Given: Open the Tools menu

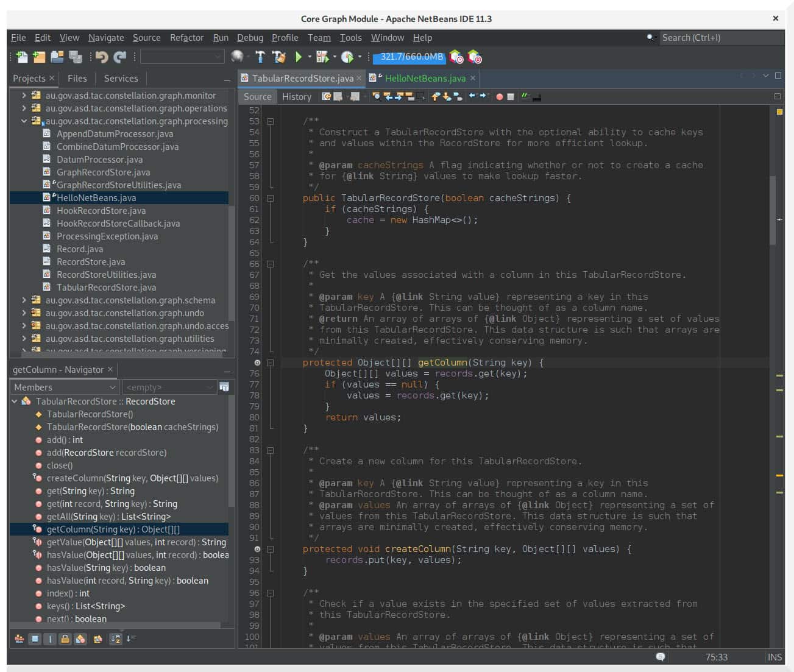Looking at the screenshot, I should click(x=350, y=37).
